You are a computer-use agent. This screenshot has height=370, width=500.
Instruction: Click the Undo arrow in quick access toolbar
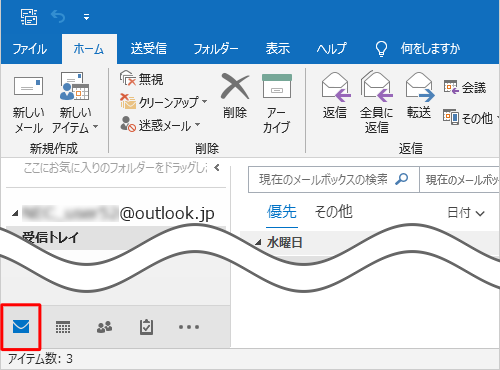[x=58, y=17]
